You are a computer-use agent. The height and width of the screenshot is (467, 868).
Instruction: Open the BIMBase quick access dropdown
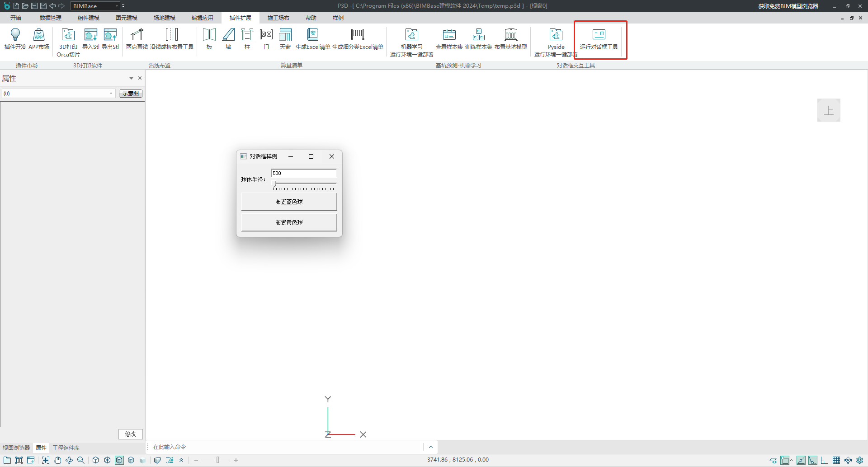[117, 6]
